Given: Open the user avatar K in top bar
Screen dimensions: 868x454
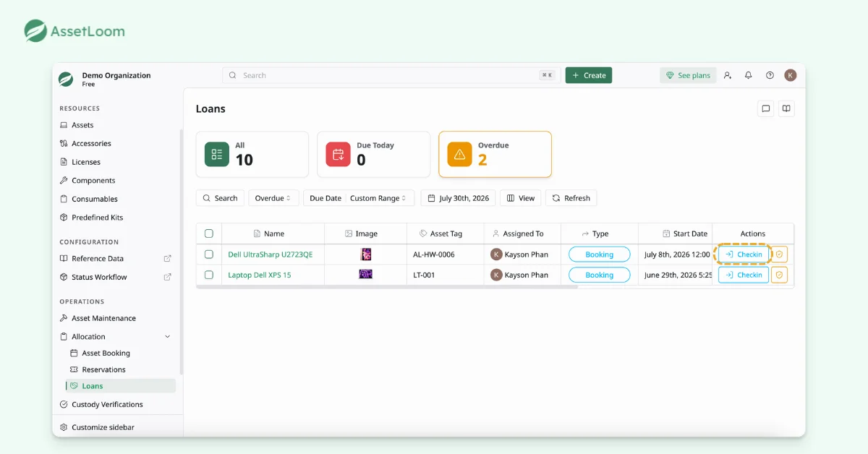Looking at the screenshot, I should coord(791,75).
